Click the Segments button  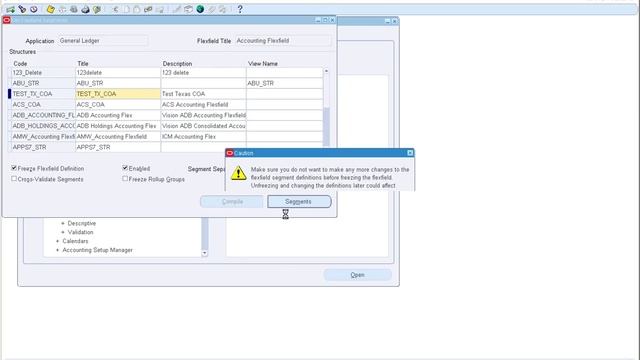click(x=299, y=202)
